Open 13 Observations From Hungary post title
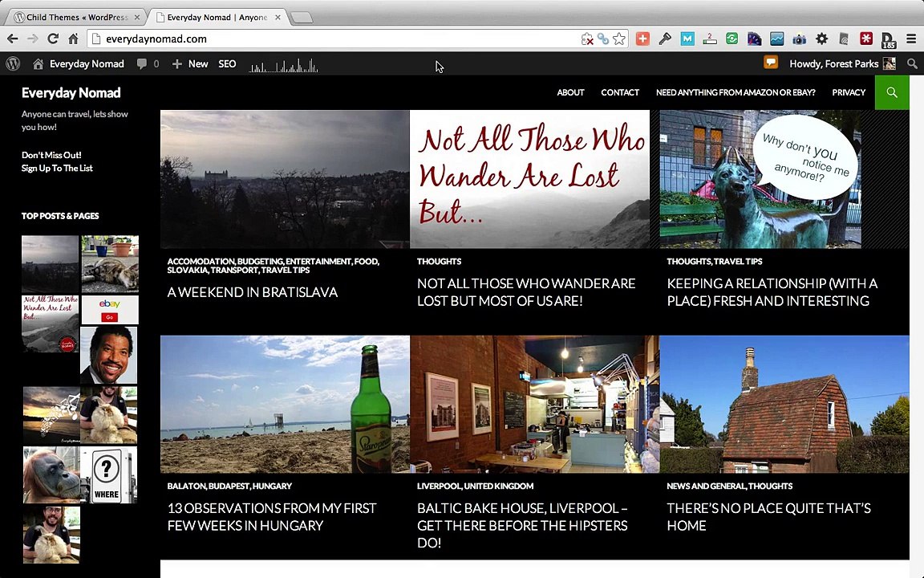This screenshot has width=924, height=578. pos(272,517)
